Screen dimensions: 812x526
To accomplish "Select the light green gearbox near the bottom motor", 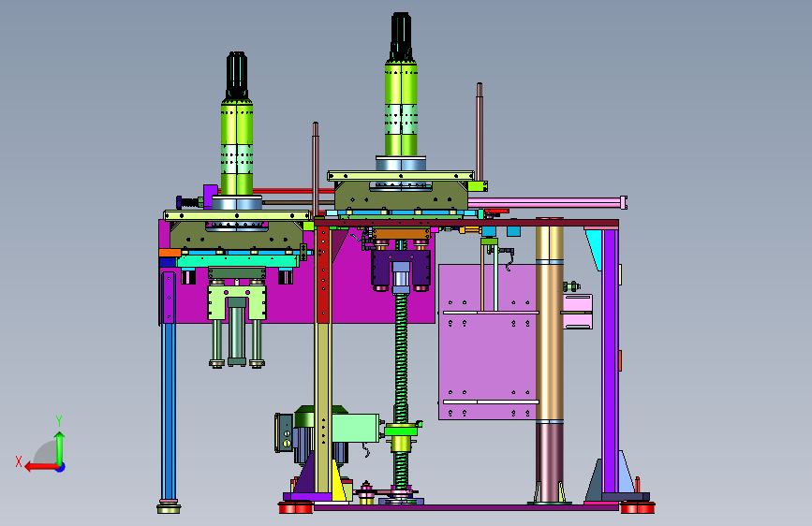I will [355, 428].
